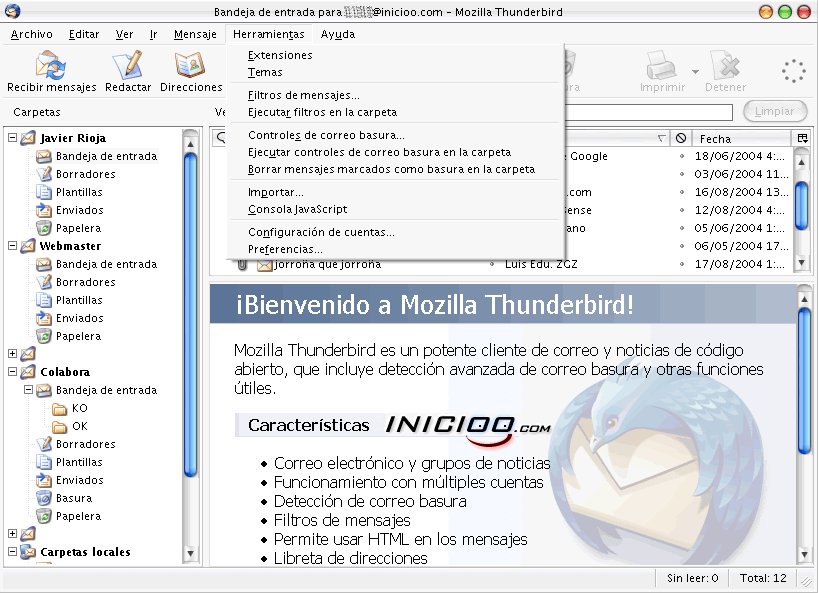This screenshot has width=818, height=593.
Task: Select Enviados under Colabora
Action: (x=80, y=480)
